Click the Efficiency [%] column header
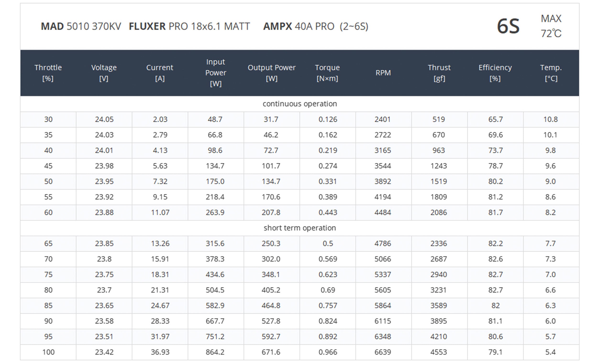Image resolution: width=598 pixels, height=364 pixels. tap(495, 73)
